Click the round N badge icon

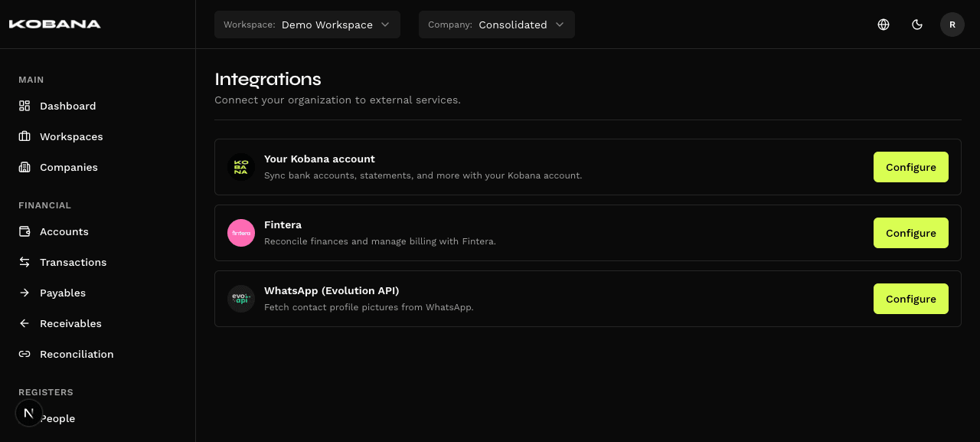[x=29, y=413]
